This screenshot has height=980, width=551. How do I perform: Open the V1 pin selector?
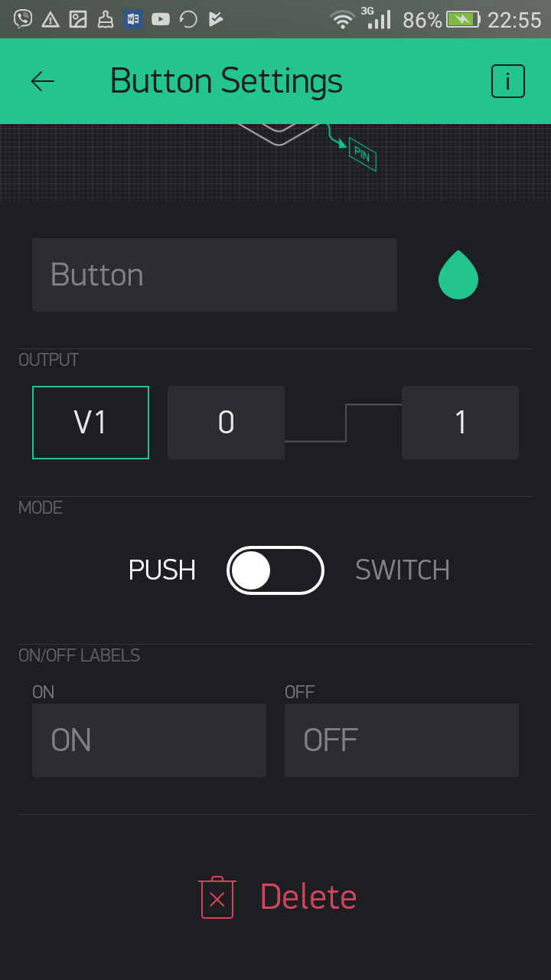pos(90,423)
